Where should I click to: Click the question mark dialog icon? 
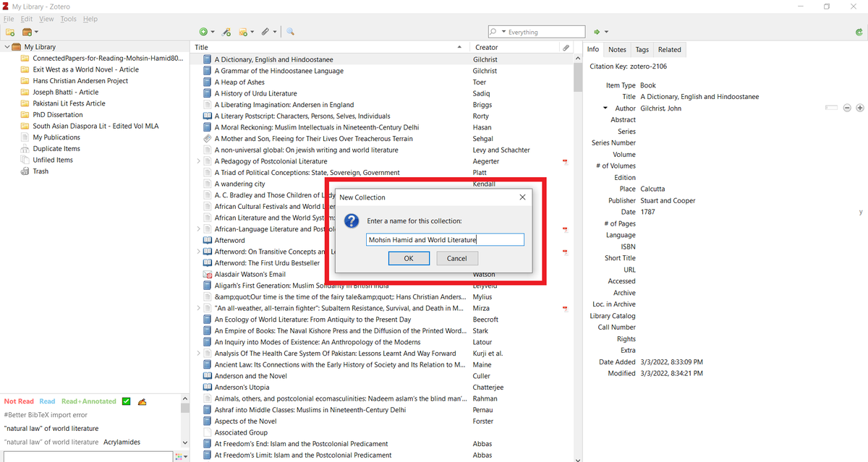pyautogui.click(x=351, y=221)
